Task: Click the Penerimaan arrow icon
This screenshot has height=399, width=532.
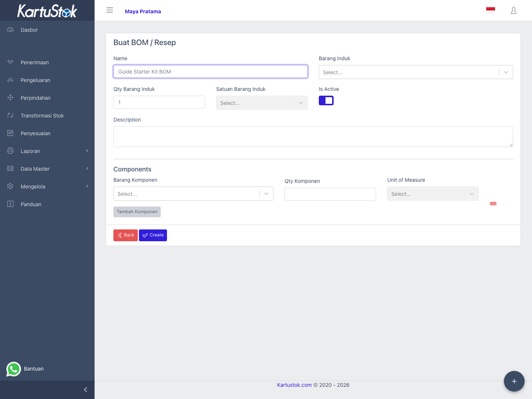Action: click(x=10, y=62)
